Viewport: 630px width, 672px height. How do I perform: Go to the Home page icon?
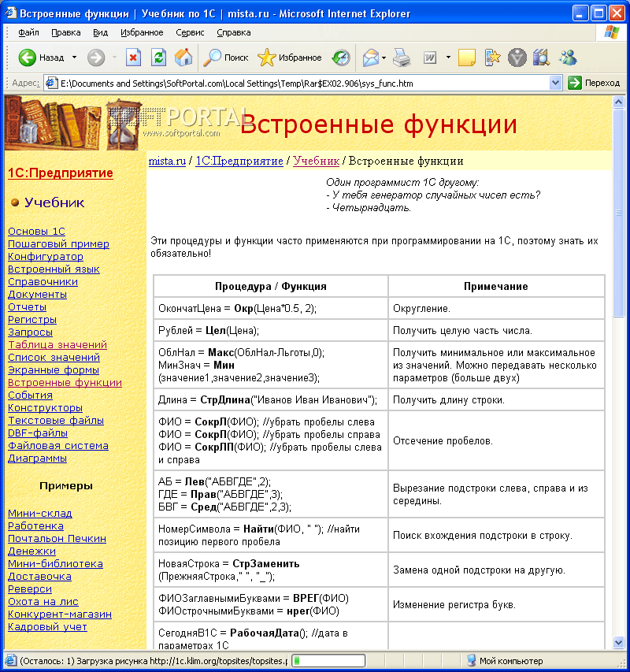[x=183, y=58]
